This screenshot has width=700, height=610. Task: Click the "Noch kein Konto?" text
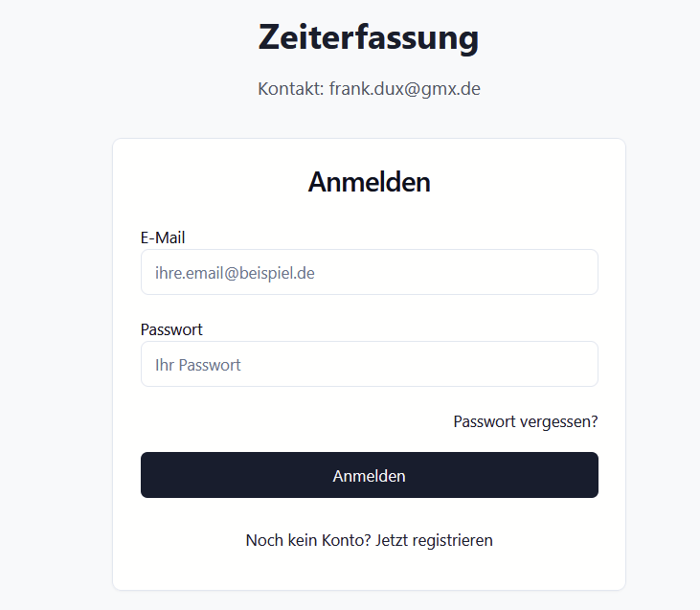coord(308,540)
